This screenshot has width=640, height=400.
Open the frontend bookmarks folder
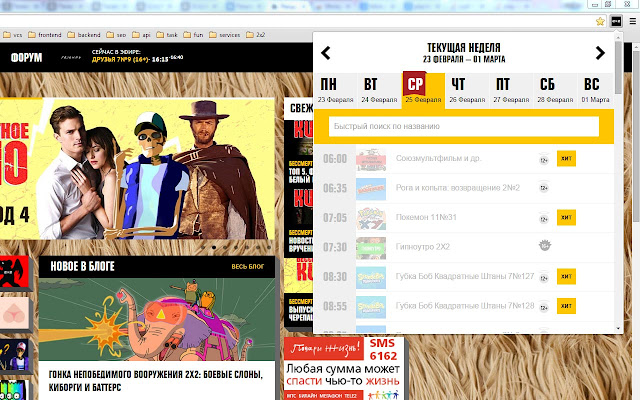coord(44,35)
